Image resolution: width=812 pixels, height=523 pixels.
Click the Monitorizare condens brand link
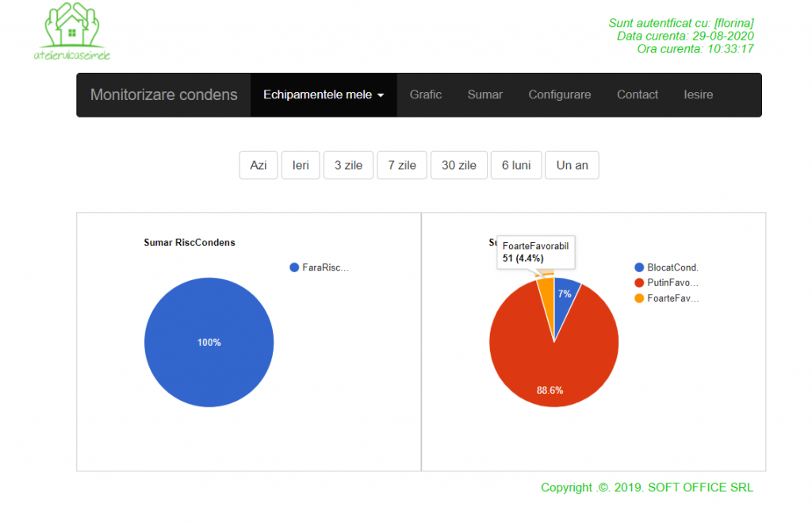(x=164, y=94)
